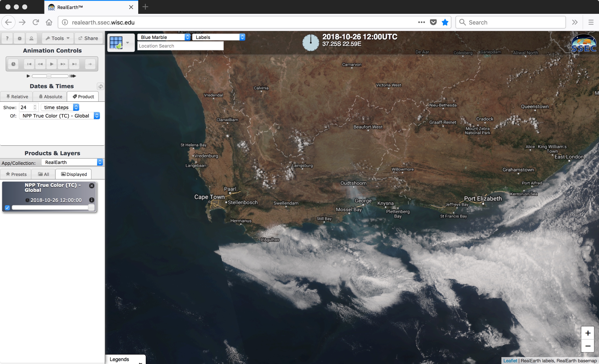Click the Port Elizabeth map label
599x364 pixels.
[483, 199]
